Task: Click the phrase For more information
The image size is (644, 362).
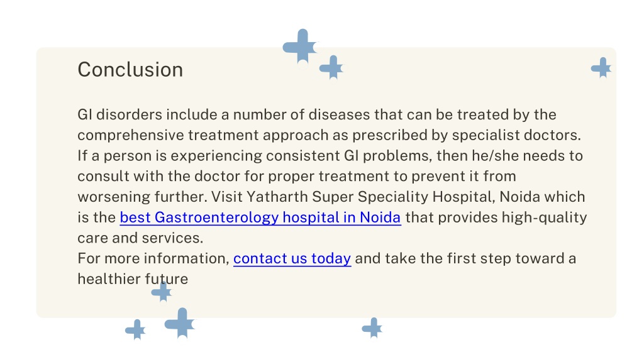Action: 153,258
